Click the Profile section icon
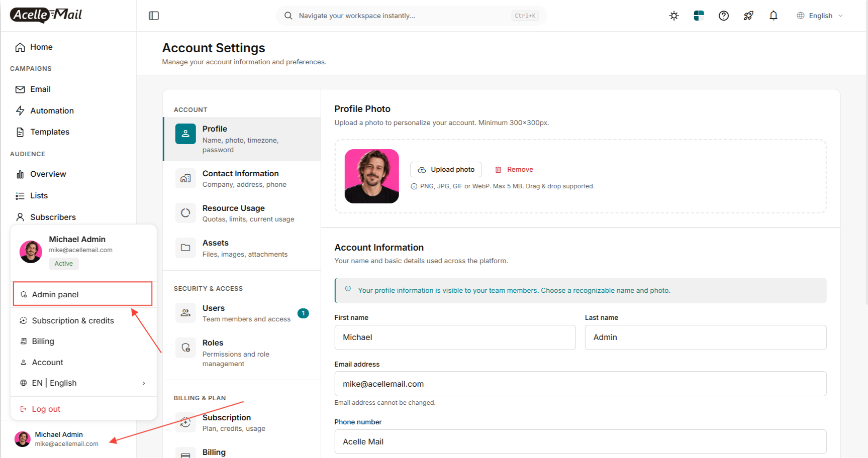868x458 pixels. [185, 134]
